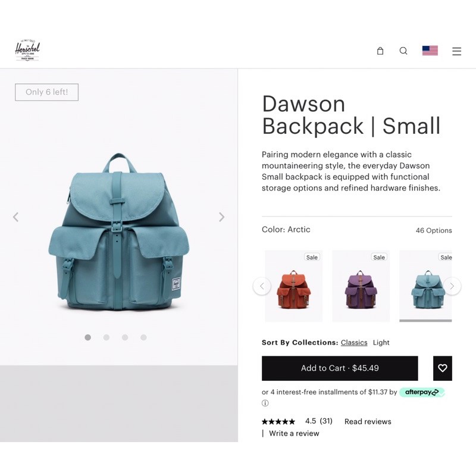Viewport: 476px width, 476px height.
Task: Click the Herschel logo
Action: click(27, 50)
